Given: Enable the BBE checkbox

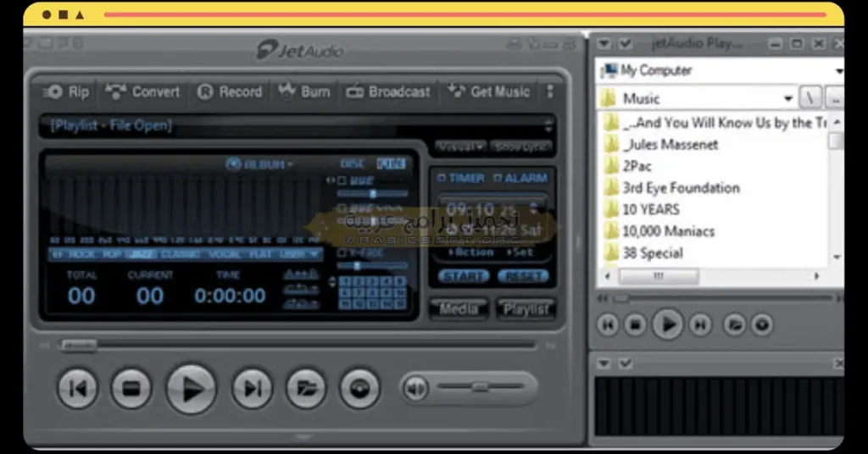Looking at the screenshot, I should coord(342,180).
